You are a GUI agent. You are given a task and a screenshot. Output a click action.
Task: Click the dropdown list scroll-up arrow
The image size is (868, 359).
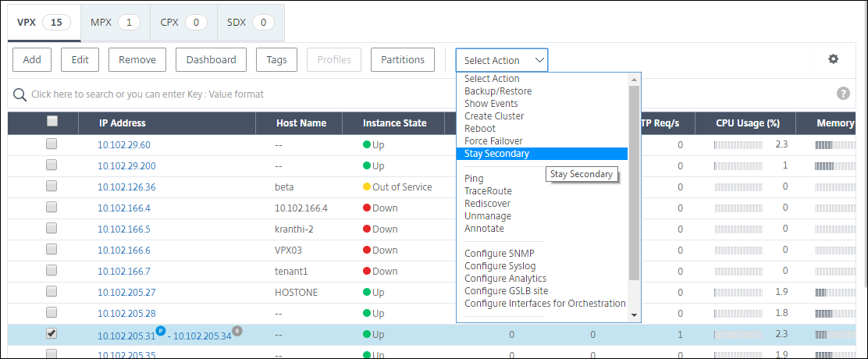[635, 79]
